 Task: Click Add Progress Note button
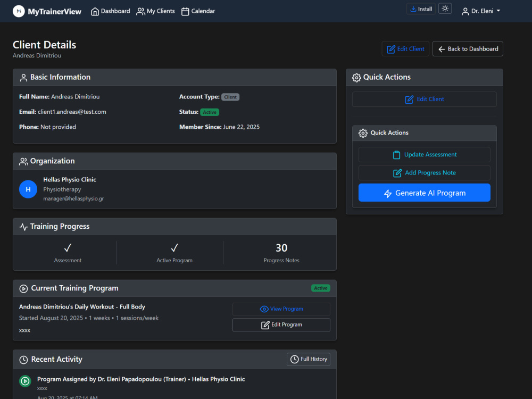pos(425,173)
